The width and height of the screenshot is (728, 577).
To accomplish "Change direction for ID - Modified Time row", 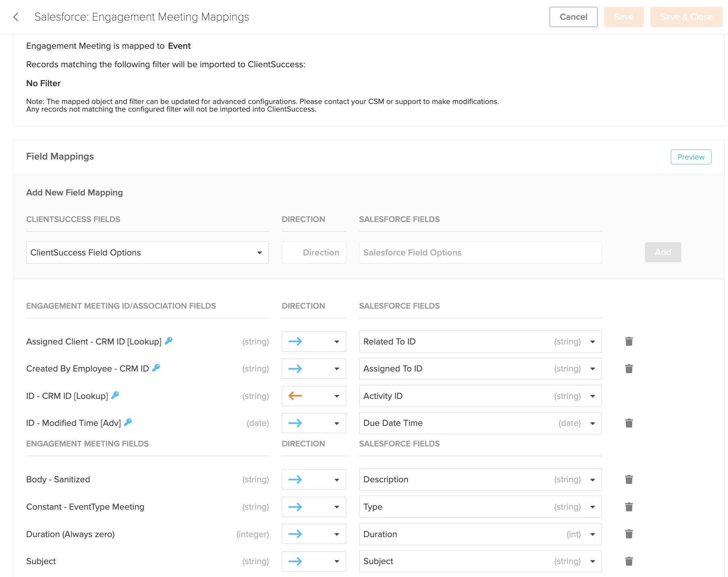I will click(x=314, y=423).
